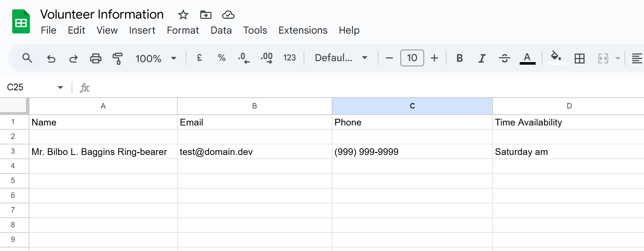
Task: Select the paint format roller tool
Action: pos(117,58)
